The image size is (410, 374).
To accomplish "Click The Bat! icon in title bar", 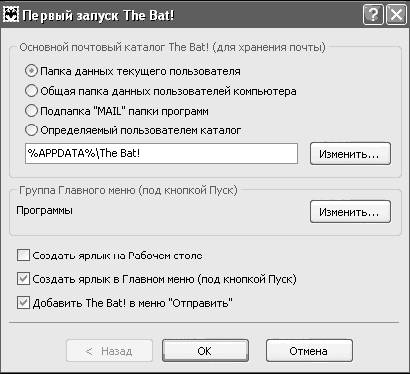I will (x=10, y=15).
